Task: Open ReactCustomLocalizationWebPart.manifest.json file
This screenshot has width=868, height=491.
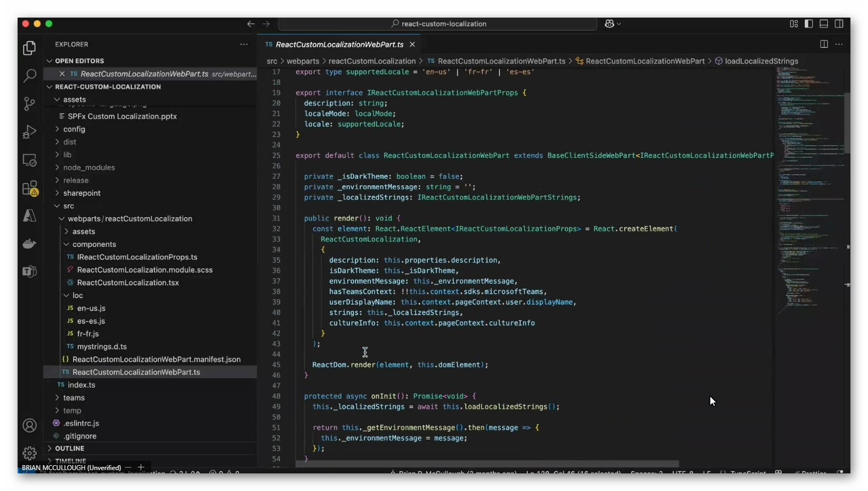Action: click(x=151, y=360)
